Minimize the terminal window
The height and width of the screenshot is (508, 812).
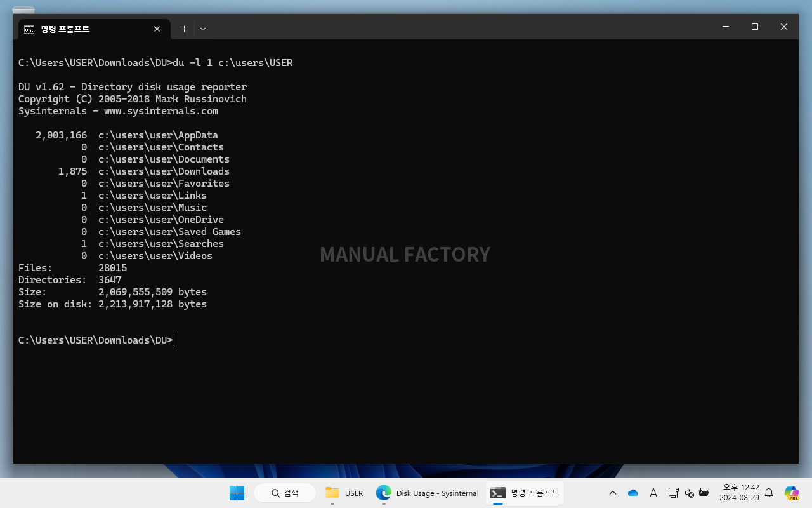726,27
